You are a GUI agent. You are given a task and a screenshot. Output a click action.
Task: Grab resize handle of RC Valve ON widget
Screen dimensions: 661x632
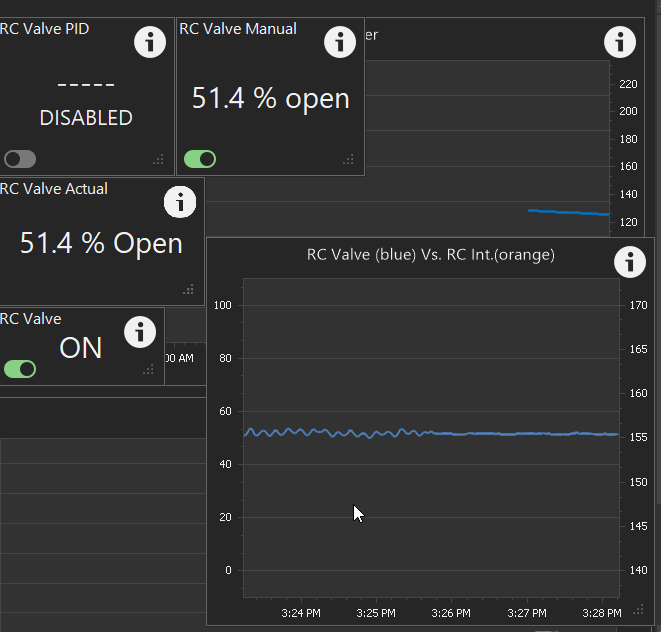click(x=149, y=370)
